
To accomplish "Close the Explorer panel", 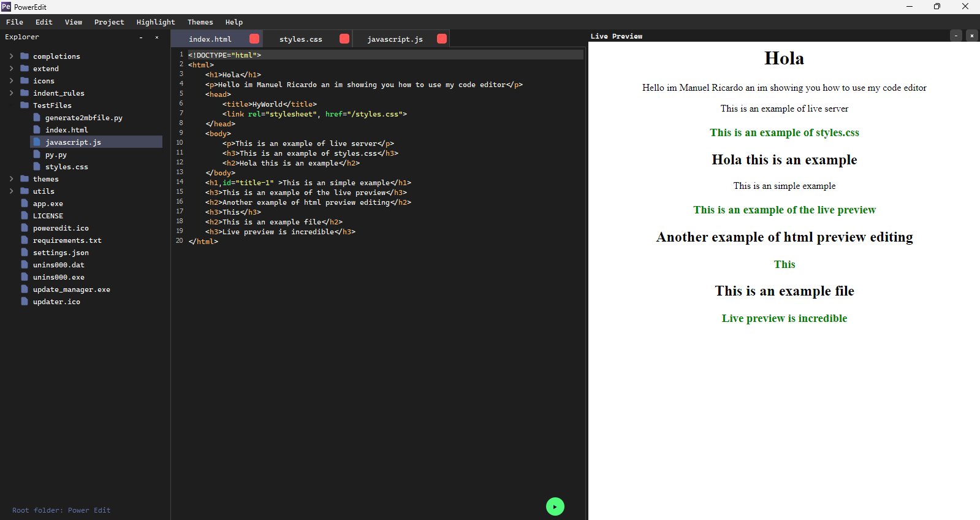I will [x=157, y=37].
